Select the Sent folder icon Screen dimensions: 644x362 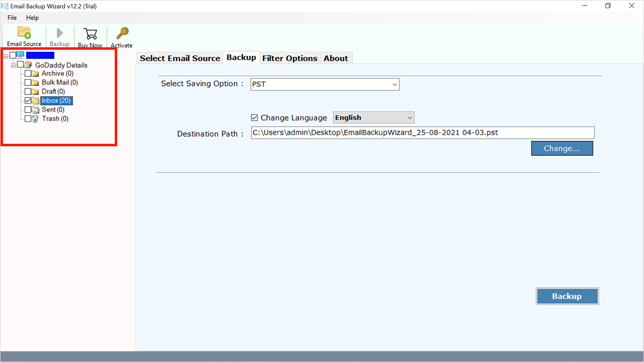pyautogui.click(x=36, y=110)
